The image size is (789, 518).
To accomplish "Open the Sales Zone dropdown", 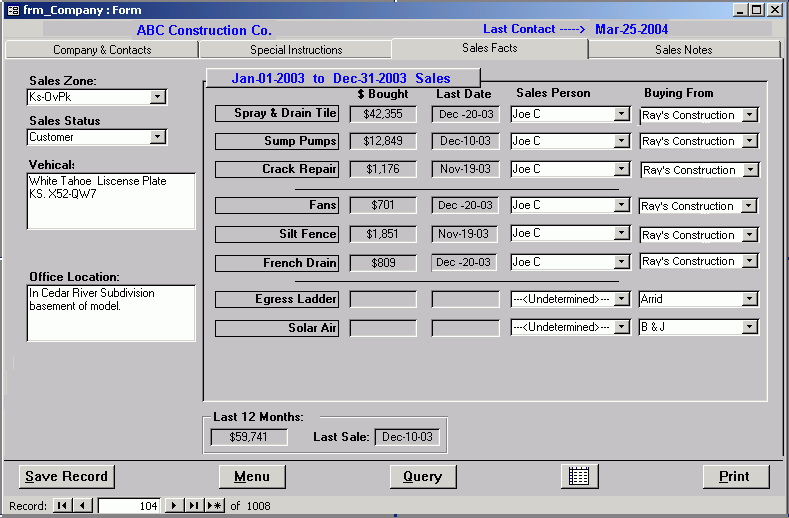I will click(x=157, y=97).
